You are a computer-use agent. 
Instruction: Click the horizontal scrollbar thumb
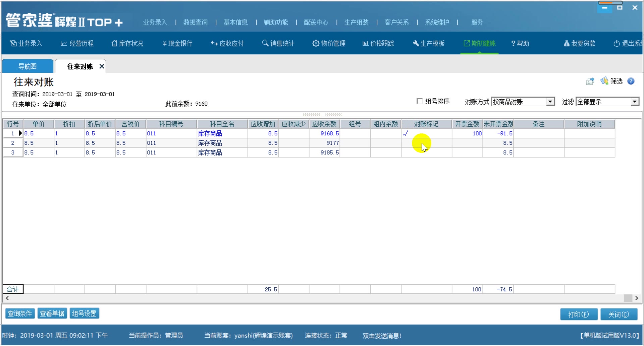point(628,298)
